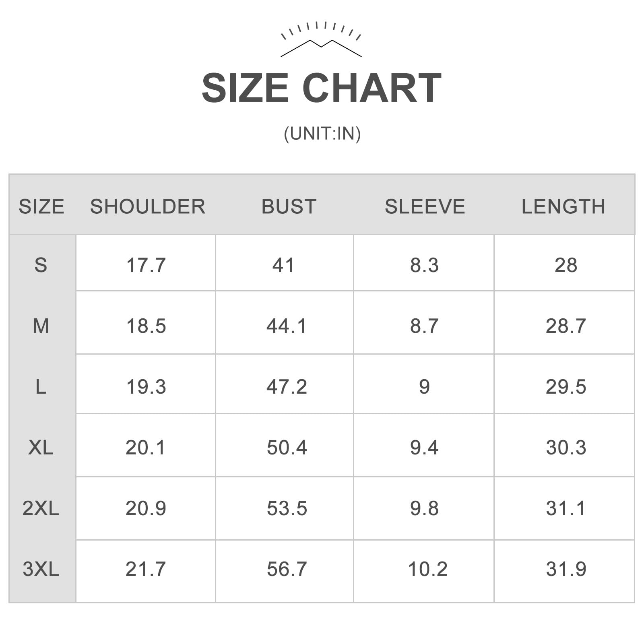Image resolution: width=644 pixels, height=644 pixels.
Task: Click the SIZE header cell
Action: coord(41,206)
